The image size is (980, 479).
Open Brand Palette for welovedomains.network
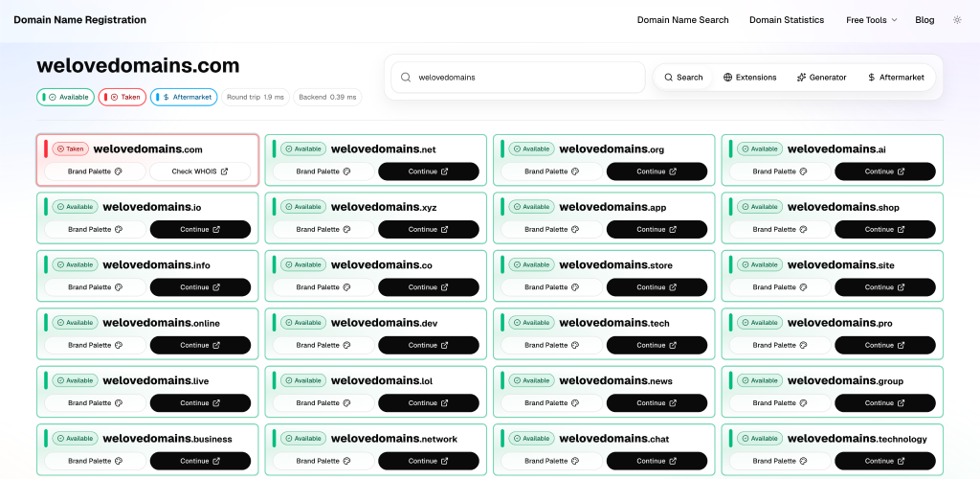(323, 461)
